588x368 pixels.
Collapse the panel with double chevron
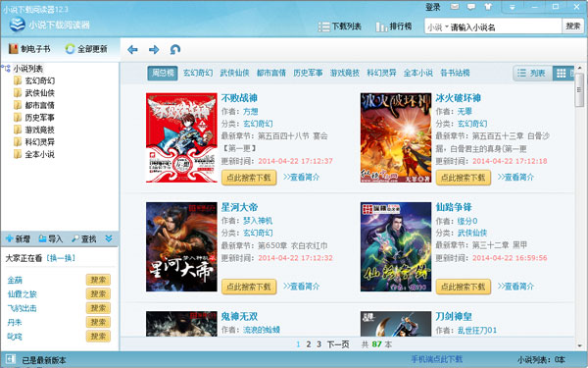click(x=109, y=238)
